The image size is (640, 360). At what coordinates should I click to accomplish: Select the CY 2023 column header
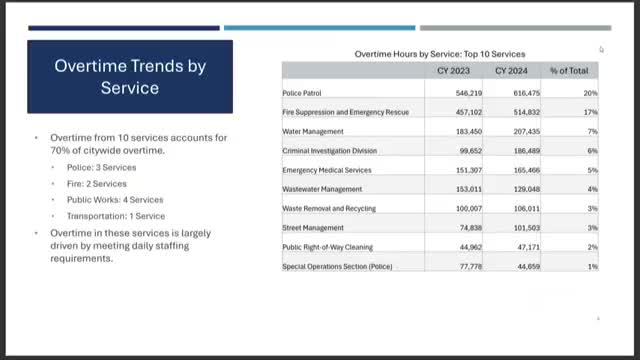(453, 71)
